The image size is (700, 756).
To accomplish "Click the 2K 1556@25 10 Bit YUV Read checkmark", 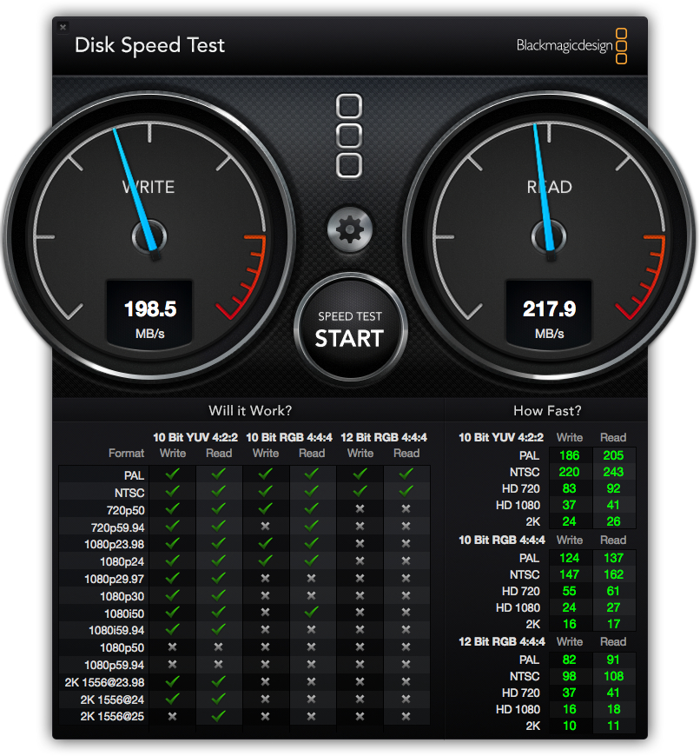I will tap(219, 716).
